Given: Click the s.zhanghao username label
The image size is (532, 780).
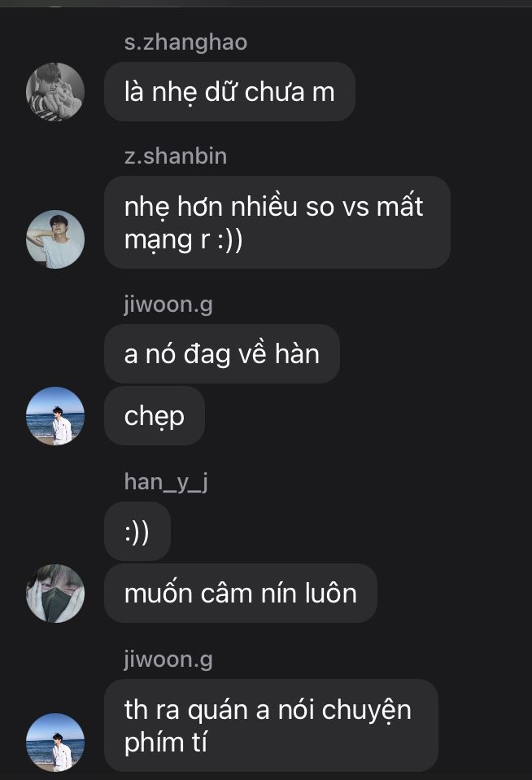Looking at the screenshot, I should pos(185,42).
